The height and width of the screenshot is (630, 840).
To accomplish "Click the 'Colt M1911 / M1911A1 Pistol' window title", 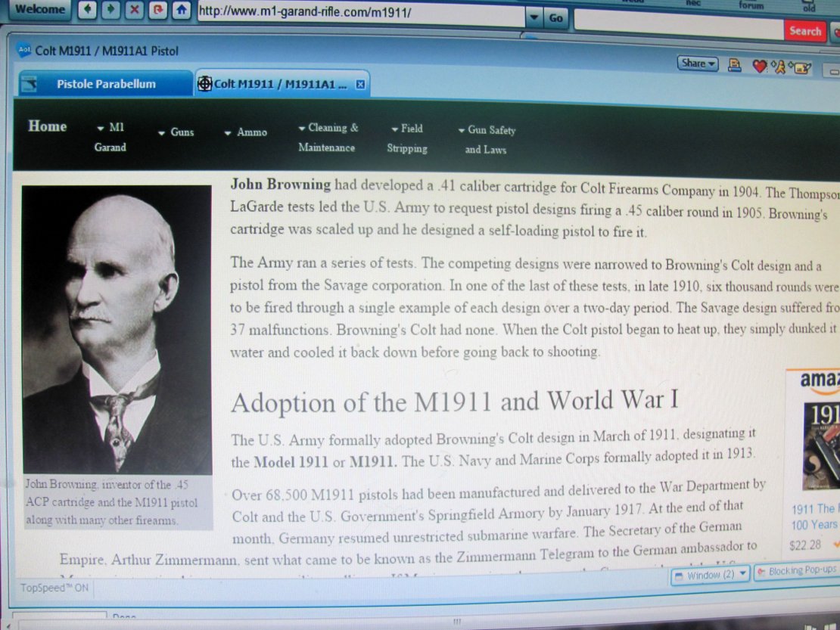I will pos(107,51).
